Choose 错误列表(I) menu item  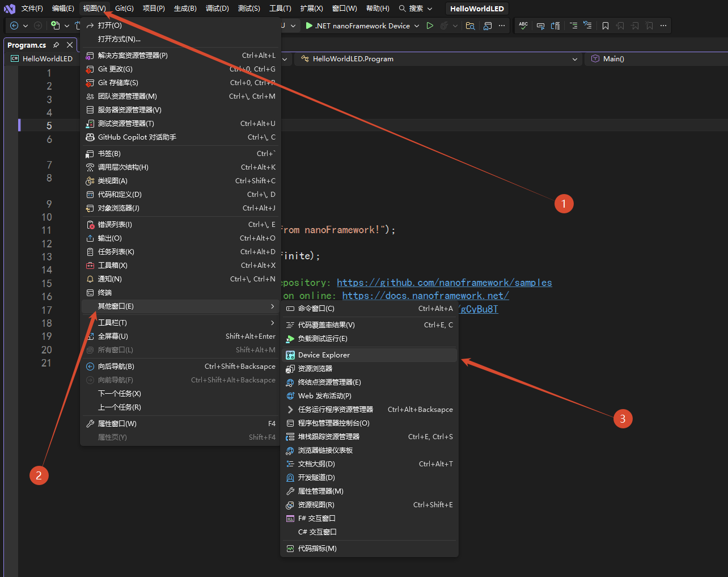[181, 225]
